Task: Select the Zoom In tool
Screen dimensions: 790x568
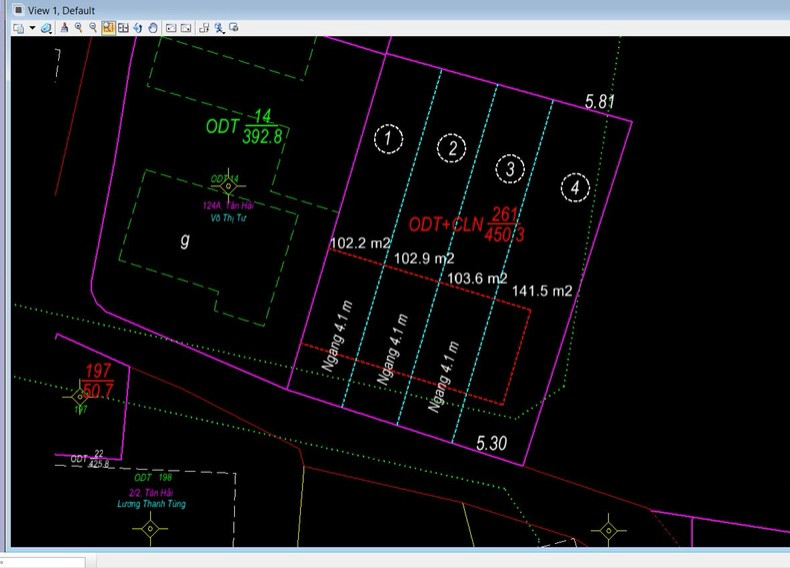Action: pos(78,28)
